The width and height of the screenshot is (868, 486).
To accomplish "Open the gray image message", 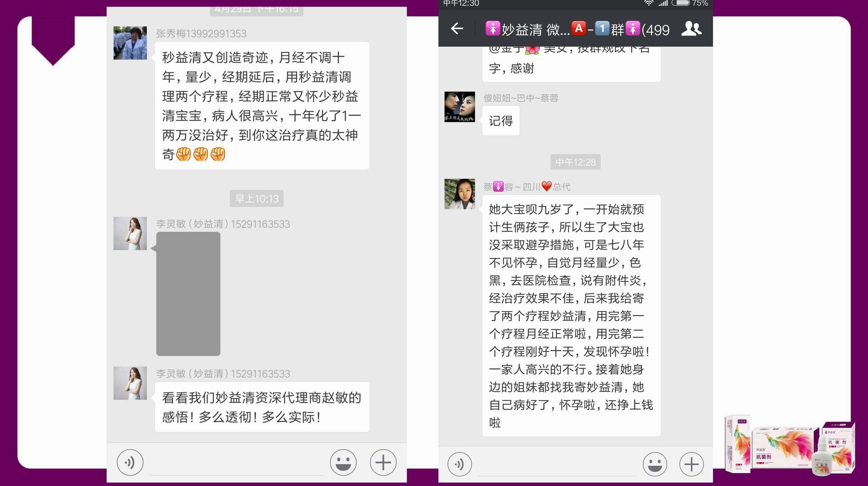I will click(x=188, y=294).
